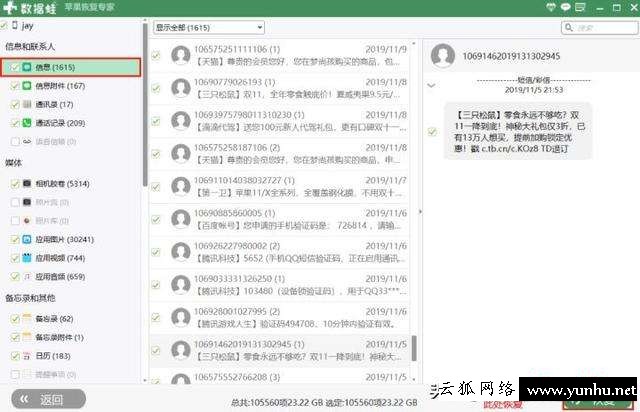Uncheck checkbox for message 106575251111106

pos(156,56)
